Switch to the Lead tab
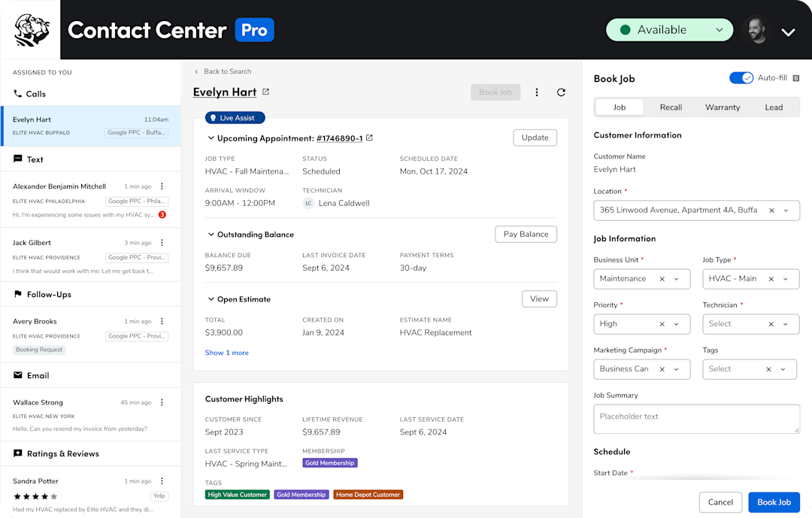 [774, 108]
